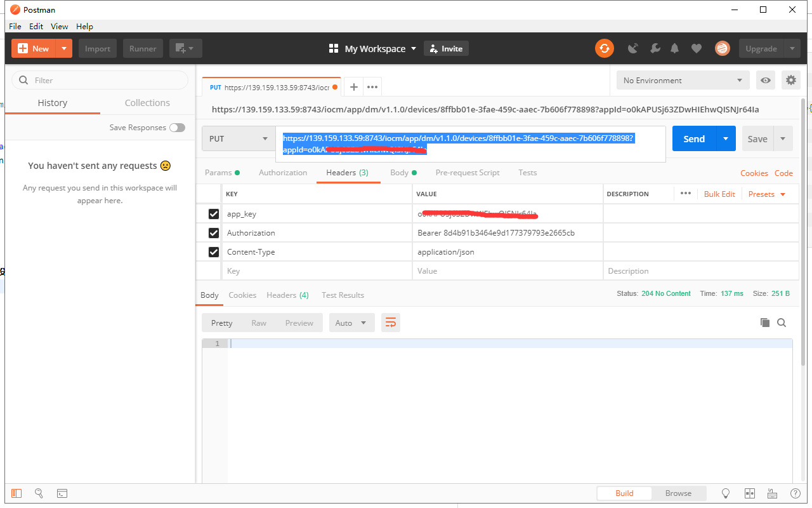Screen dimensions: 812x508
Task: Search within the response body
Action: click(782, 323)
